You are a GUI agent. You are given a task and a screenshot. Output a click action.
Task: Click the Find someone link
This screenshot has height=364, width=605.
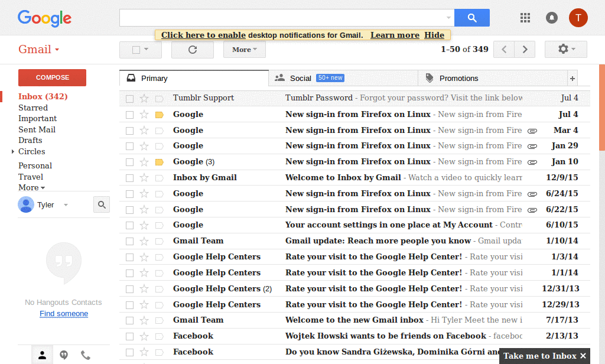tap(63, 313)
